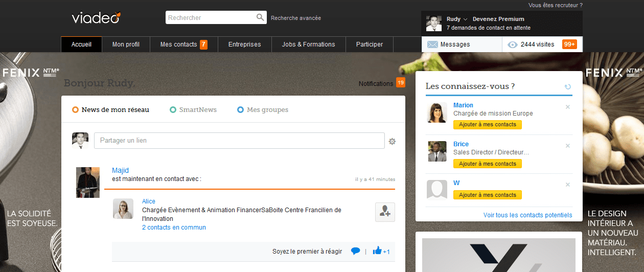The image size is (644, 272).
Task: Focus the Partager un lien field
Action: (239, 141)
